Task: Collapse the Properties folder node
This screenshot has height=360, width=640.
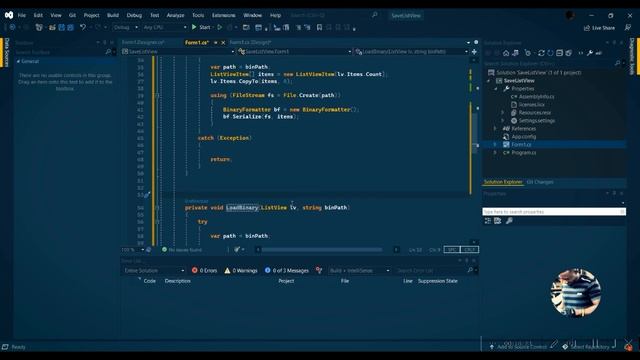Action: [496, 89]
